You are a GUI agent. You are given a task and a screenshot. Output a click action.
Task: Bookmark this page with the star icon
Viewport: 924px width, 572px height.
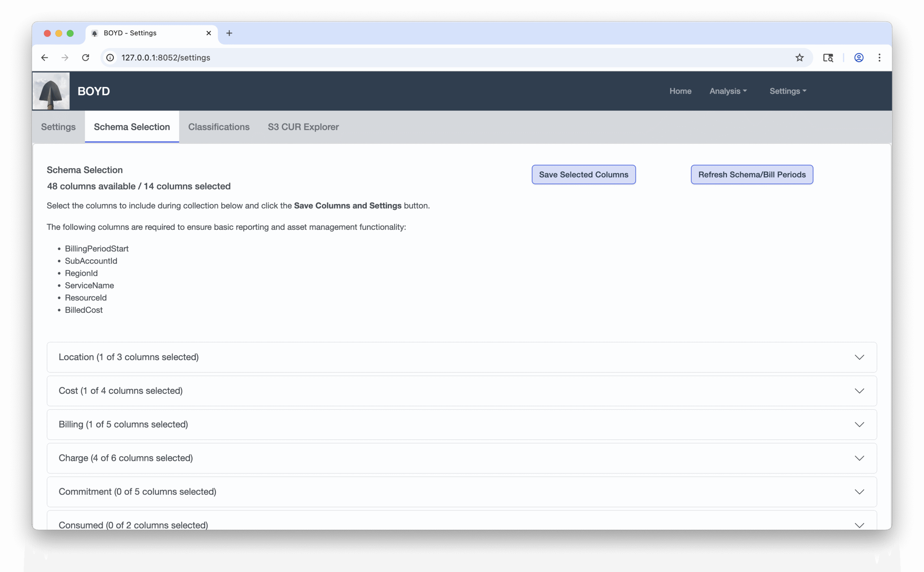pyautogui.click(x=799, y=57)
